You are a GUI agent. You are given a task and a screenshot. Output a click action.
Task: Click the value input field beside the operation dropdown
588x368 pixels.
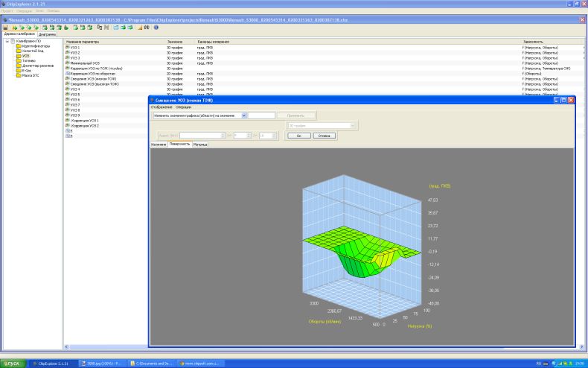[261, 115]
